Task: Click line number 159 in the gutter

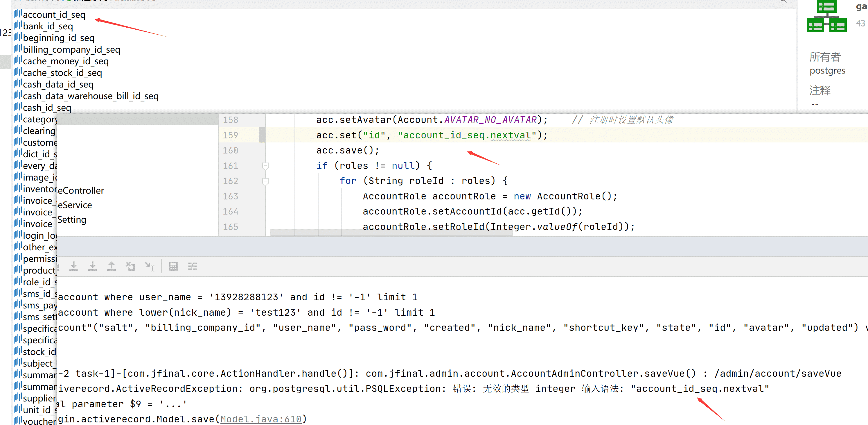Action: click(231, 135)
